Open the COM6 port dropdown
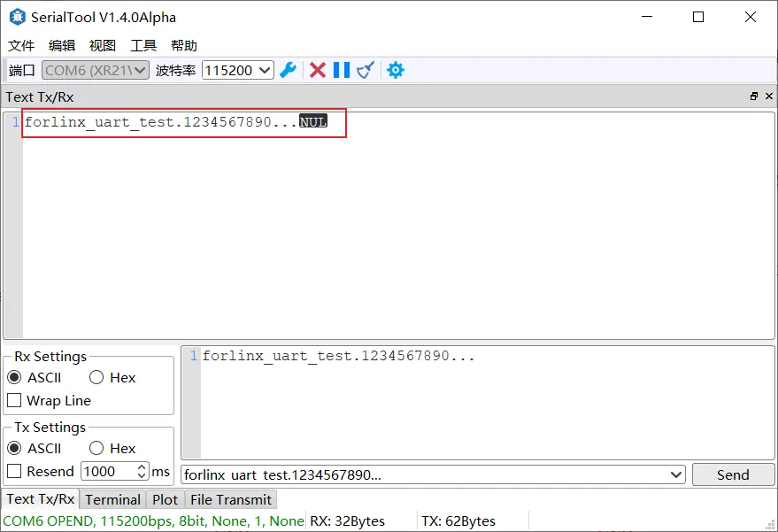Image resolution: width=778 pixels, height=532 pixels. (x=96, y=70)
